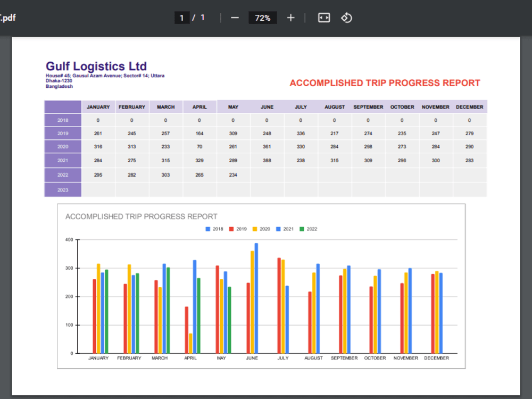Click the 2020 June value 361

[267, 147]
